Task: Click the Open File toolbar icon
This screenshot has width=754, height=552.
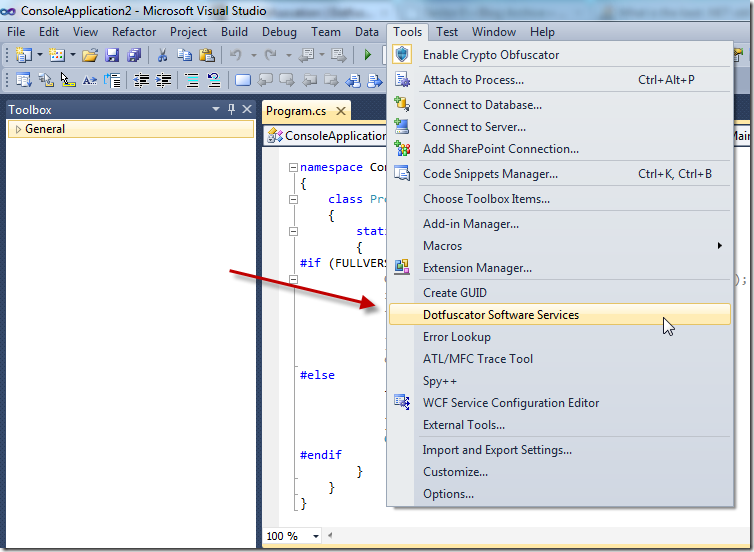Action: [90, 55]
